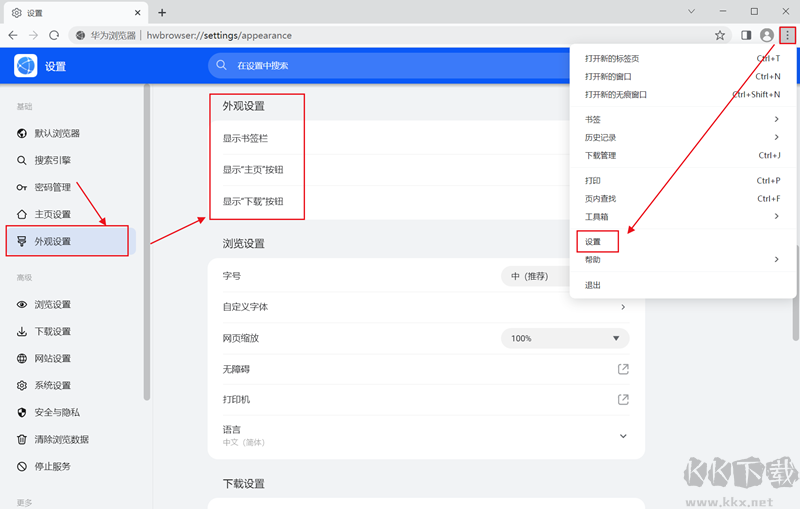The image size is (800, 509).
Task: Click the house icon beside 主页设置
Action: pos(21,214)
